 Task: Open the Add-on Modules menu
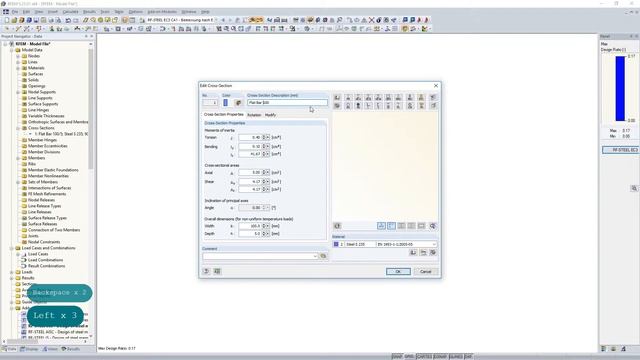(x=162, y=12)
